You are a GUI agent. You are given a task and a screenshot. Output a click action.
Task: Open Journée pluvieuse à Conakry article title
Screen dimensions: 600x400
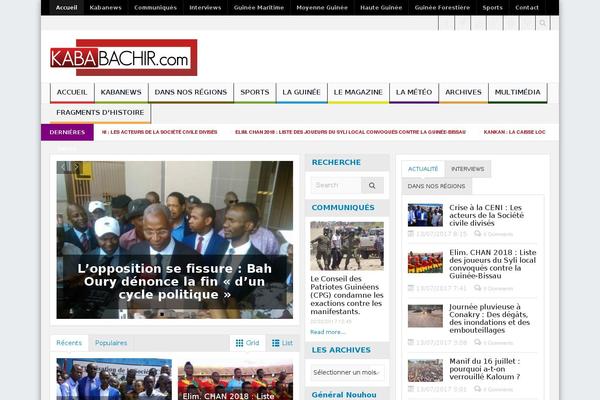(490, 318)
